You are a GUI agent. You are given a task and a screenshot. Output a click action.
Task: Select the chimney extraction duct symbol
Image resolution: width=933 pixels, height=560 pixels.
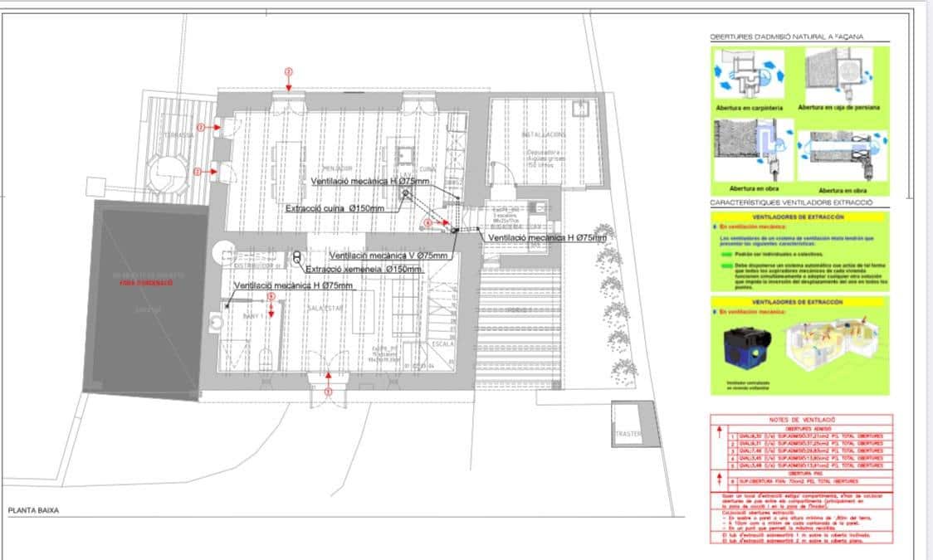click(x=296, y=258)
